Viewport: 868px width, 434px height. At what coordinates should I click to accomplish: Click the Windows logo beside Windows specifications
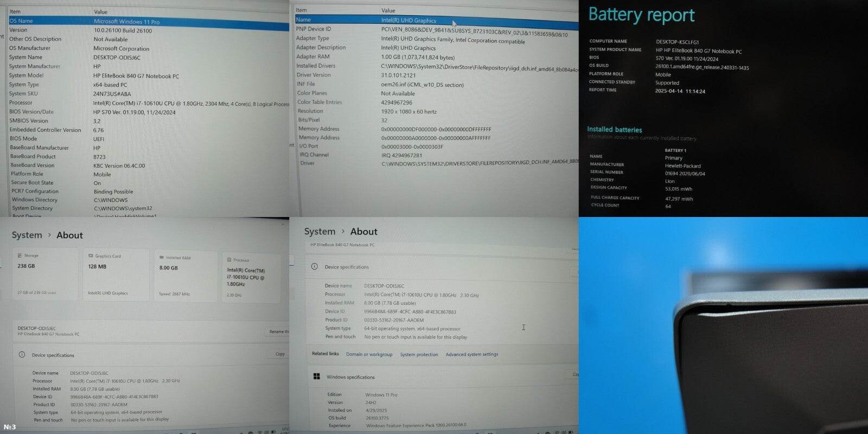pos(317,376)
